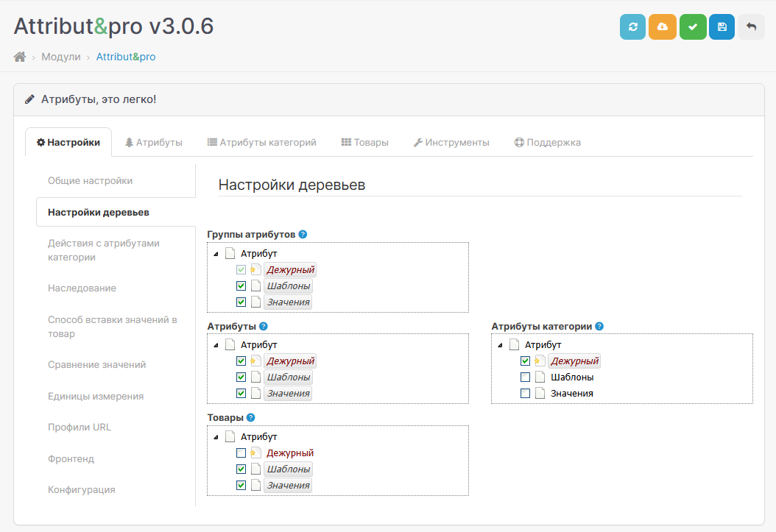776x532 pixels.
Task: Check Шаблоны in Атрибуты категории tree
Action: [x=525, y=377]
